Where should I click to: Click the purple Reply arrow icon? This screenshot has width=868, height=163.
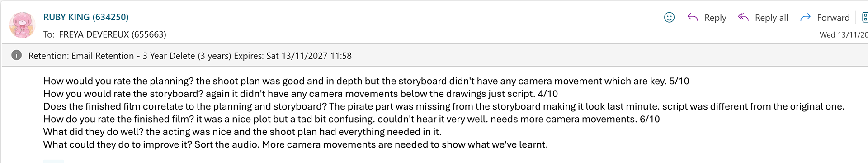[x=693, y=17]
